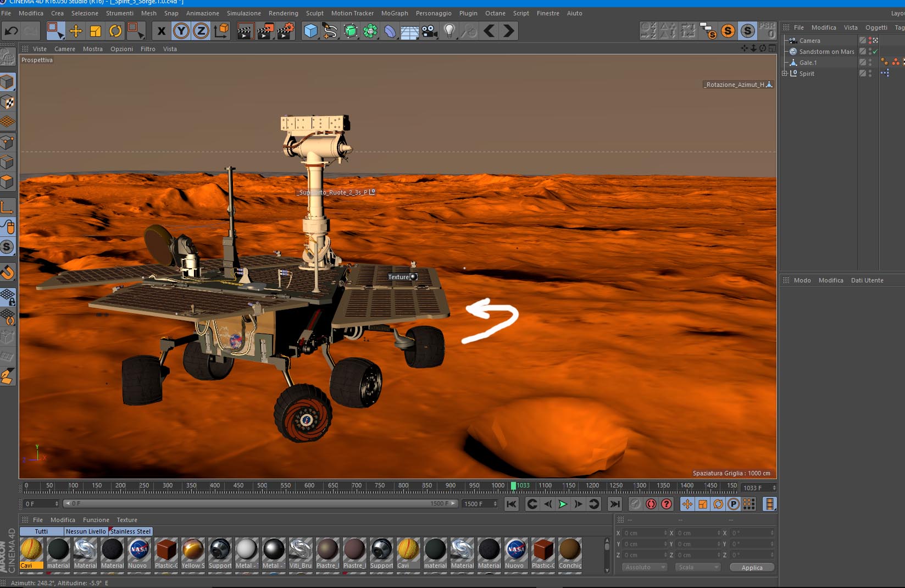Go to the start of the animation
Screen dimensions: 905x588
(512, 504)
